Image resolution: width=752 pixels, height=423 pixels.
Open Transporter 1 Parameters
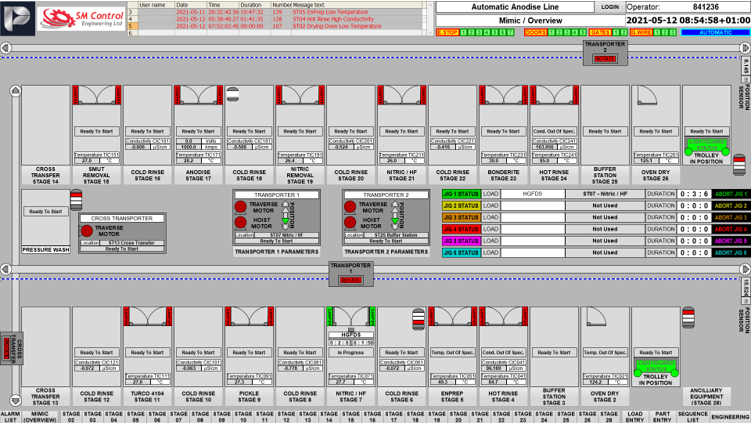[x=276, y=251]
